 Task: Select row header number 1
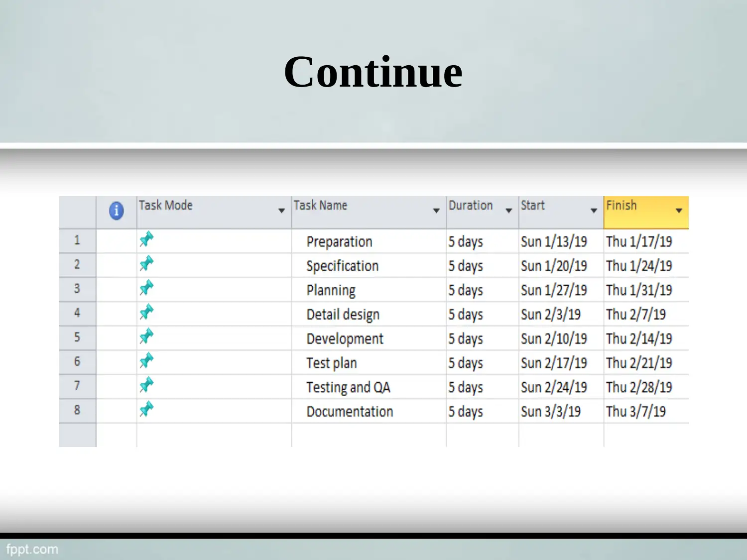(77, 241)
